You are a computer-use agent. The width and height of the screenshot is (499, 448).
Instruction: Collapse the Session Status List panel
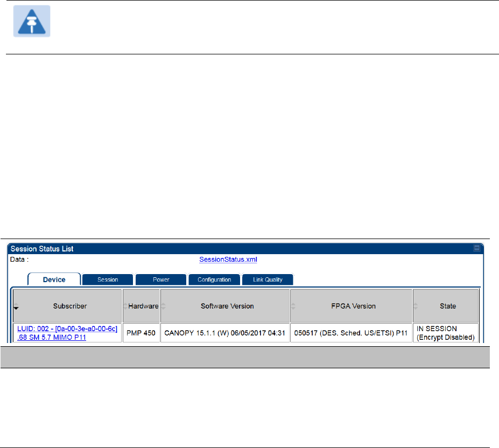(x=477, y=248)
